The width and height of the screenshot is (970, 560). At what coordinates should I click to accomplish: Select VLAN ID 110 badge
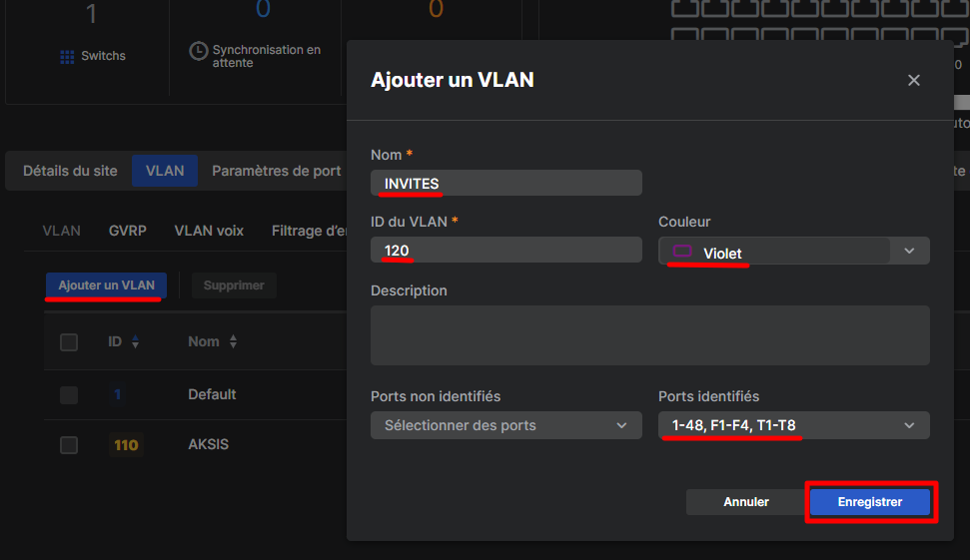(x=126, y=445)
